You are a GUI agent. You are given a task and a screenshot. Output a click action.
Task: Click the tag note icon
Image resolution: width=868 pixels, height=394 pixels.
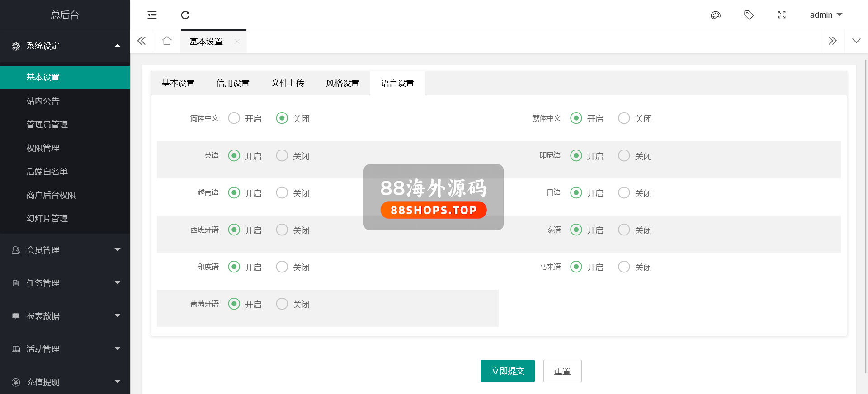click(749, 15)
